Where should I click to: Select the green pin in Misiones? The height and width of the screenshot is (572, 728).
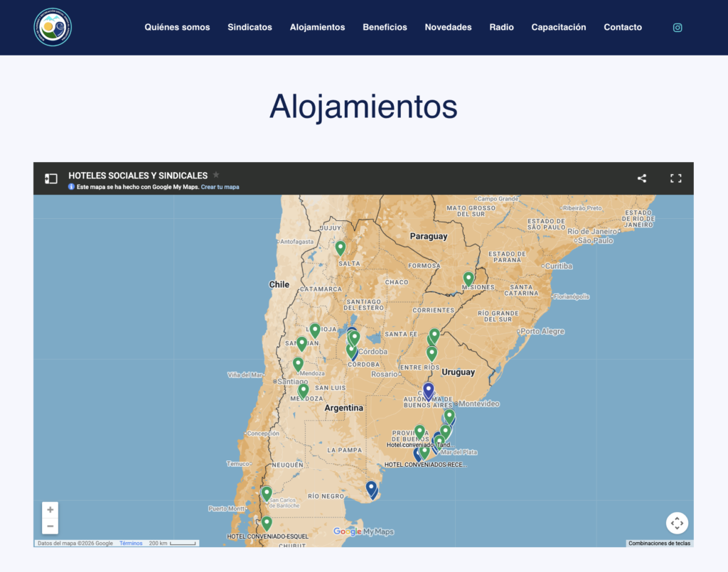[469, 279]
